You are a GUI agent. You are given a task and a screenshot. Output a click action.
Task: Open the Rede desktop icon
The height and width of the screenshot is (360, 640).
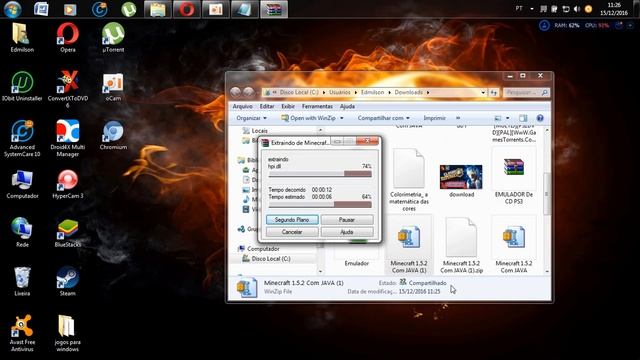coord(22,233)
